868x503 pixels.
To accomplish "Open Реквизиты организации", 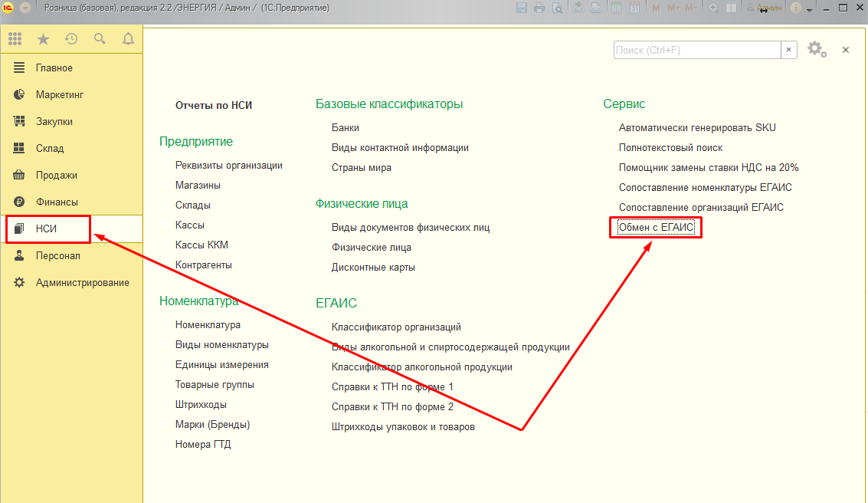I will 228,165.
